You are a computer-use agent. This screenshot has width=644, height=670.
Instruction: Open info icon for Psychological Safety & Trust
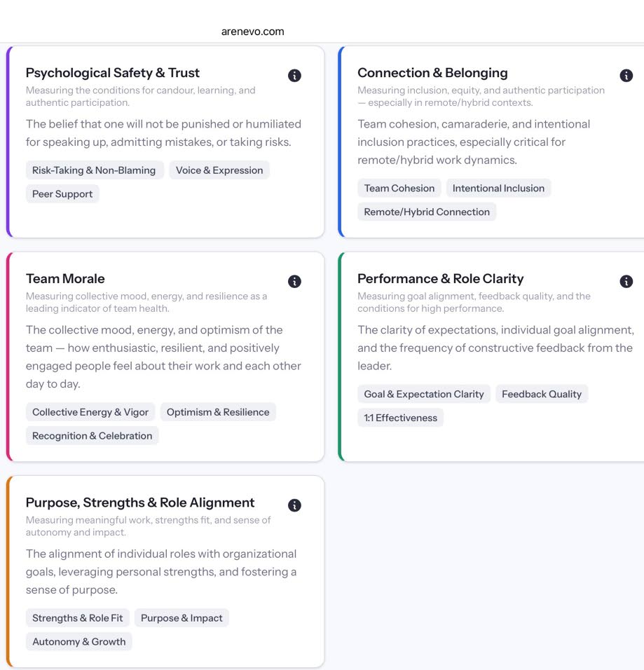point(294,76)
